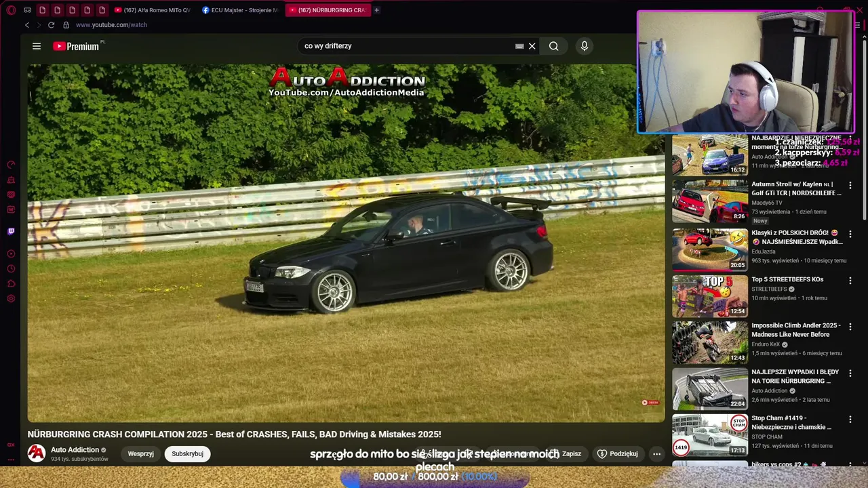Viewport: 868px width, 488px height.
Task: Open Impossible Climb Andler 12:43 thumbnail
Action: coord(710,343)
